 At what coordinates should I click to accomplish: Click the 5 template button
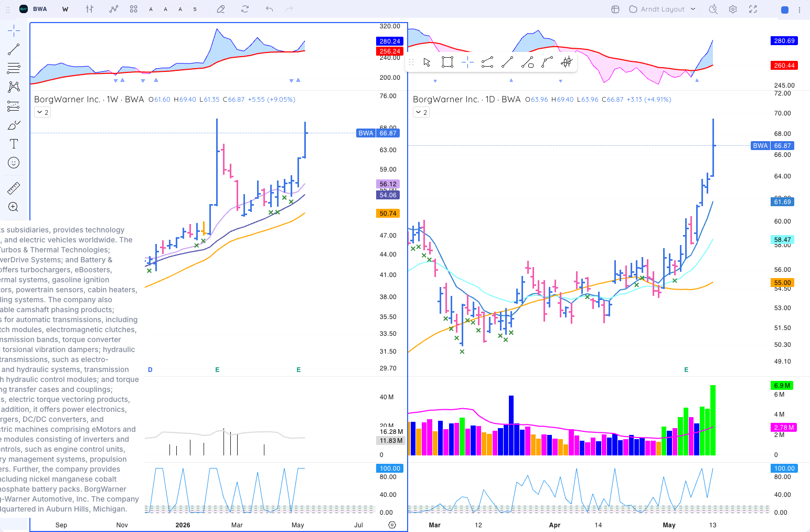(195, 9)
